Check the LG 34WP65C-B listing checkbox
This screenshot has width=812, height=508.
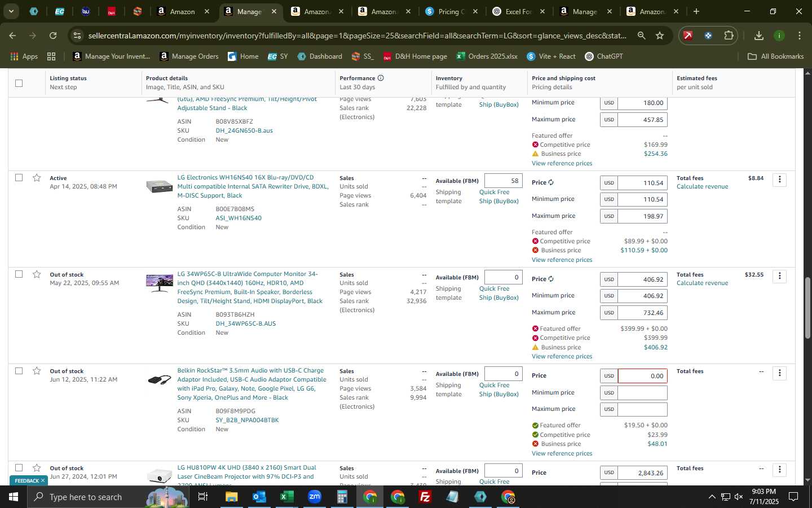pyautogui.click(x=19, y=274)
